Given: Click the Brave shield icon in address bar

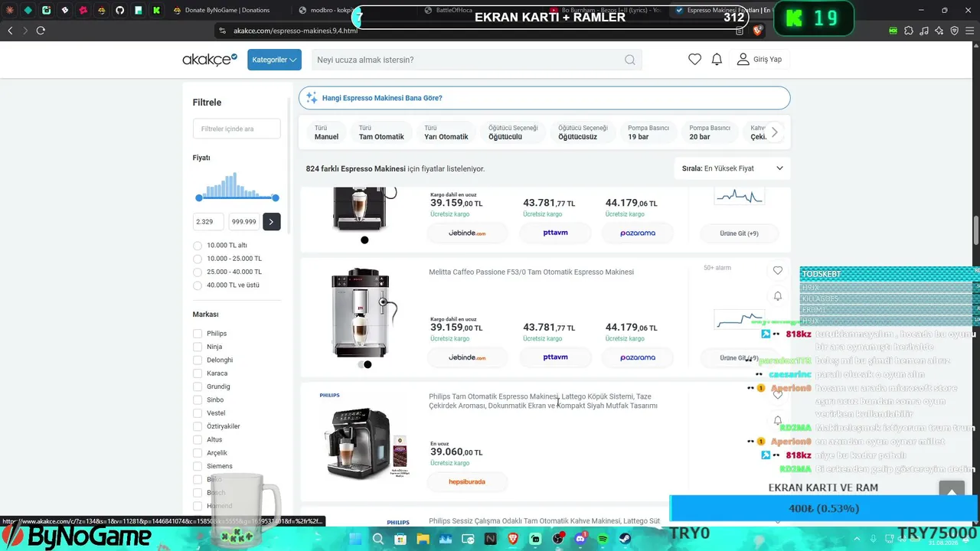Looking at the screenshot, I should pos(757,31).
